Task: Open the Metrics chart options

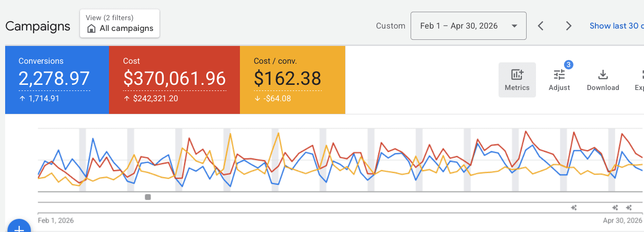Action: coord(517,80)
